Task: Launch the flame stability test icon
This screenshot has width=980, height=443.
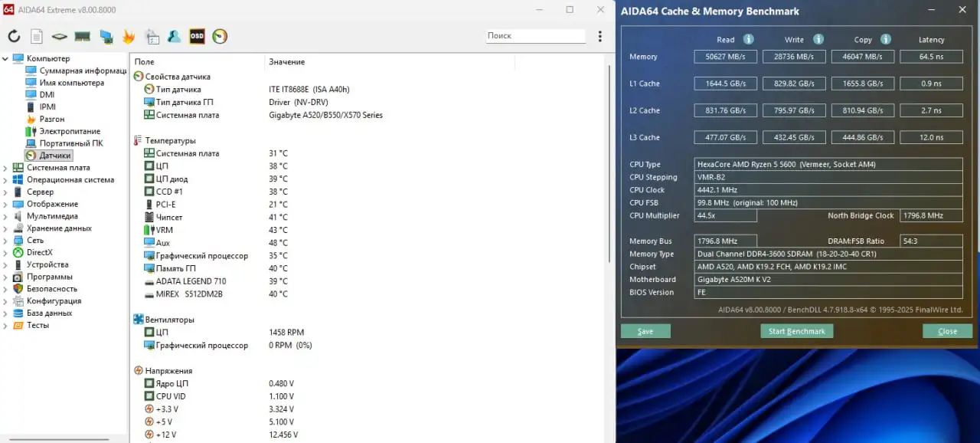Action: pyautogui.click(x=129, y=36)
